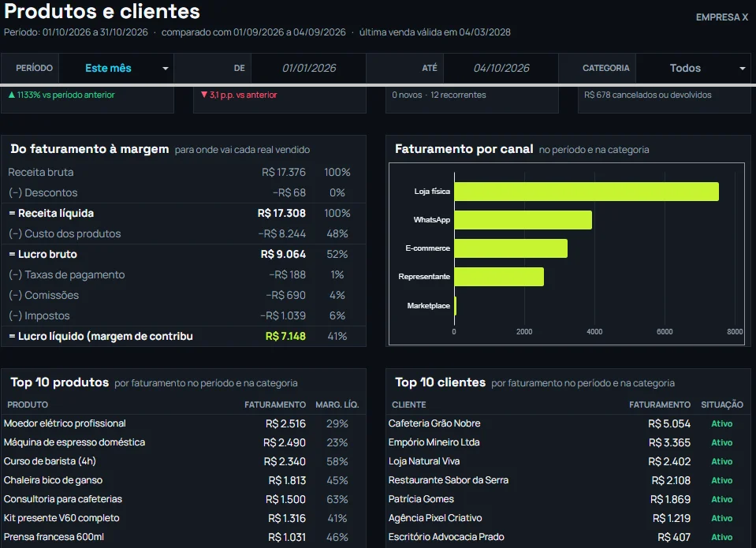This screenshot has height=548, width=756.
Task: Click '1133% vs período anterior' indicator
Action: pyautogui.click(x=61, y=95)
